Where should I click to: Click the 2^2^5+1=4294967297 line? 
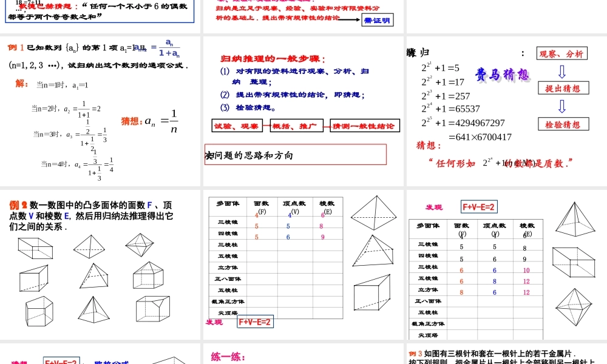pyautogui.click(x=463, y=122)
